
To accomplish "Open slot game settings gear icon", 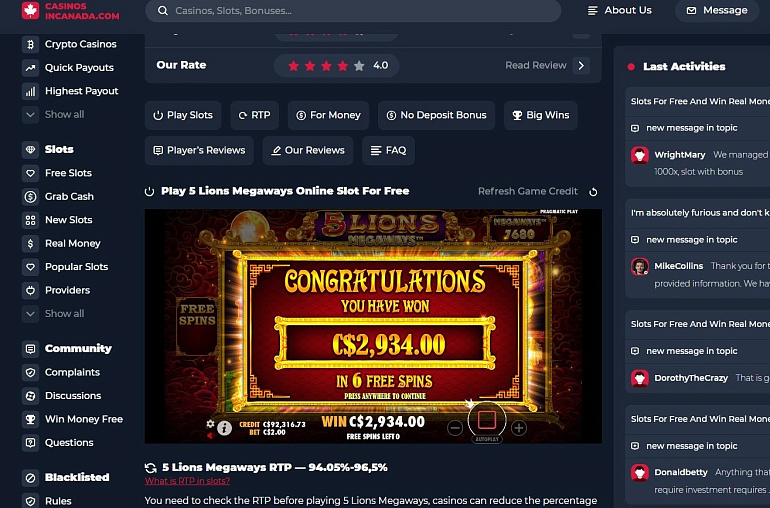I will pyautogui.click(x=210, y=423).
